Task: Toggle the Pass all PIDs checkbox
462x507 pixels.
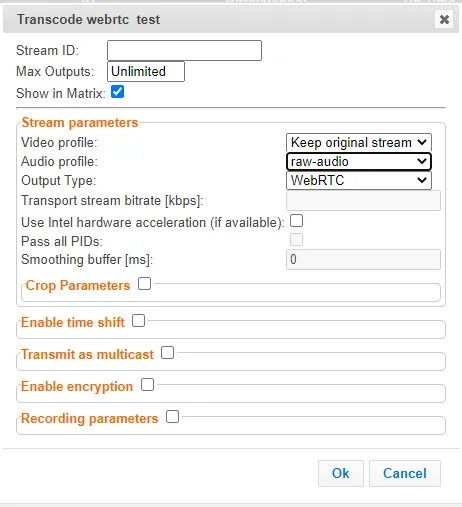Action: 296,239
